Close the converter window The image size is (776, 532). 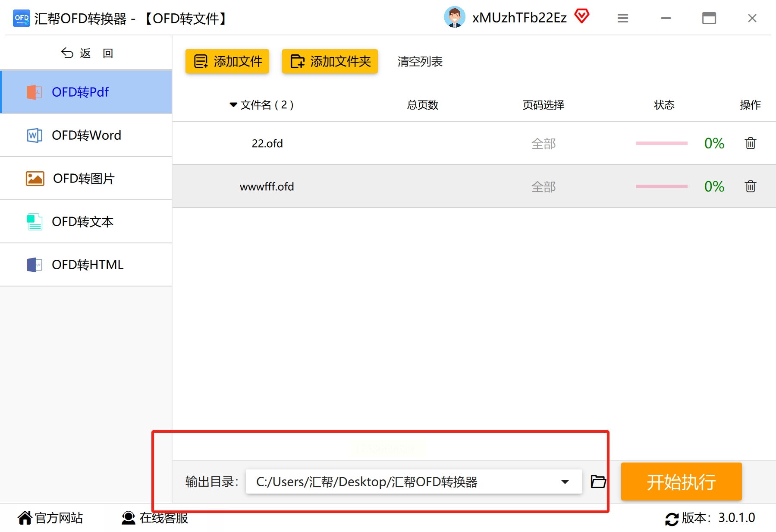[752, 18]
